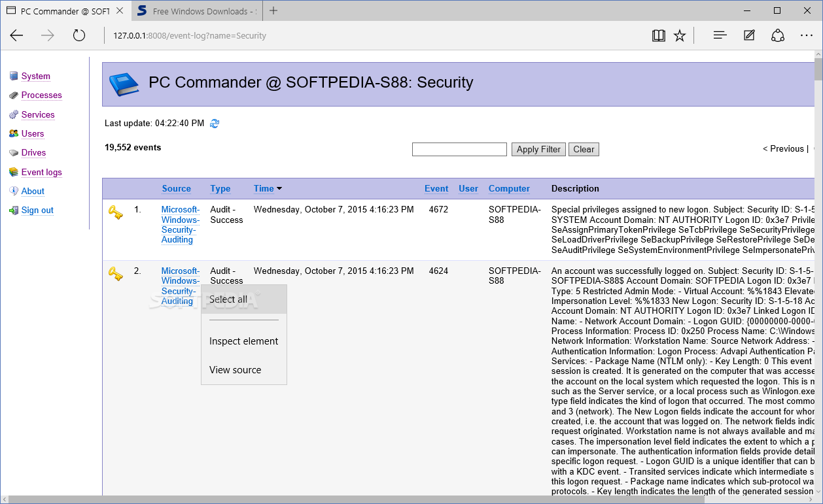Open the About link
Image resolution: width=823 pixels, height=504 pixels.
click(33, 192)
